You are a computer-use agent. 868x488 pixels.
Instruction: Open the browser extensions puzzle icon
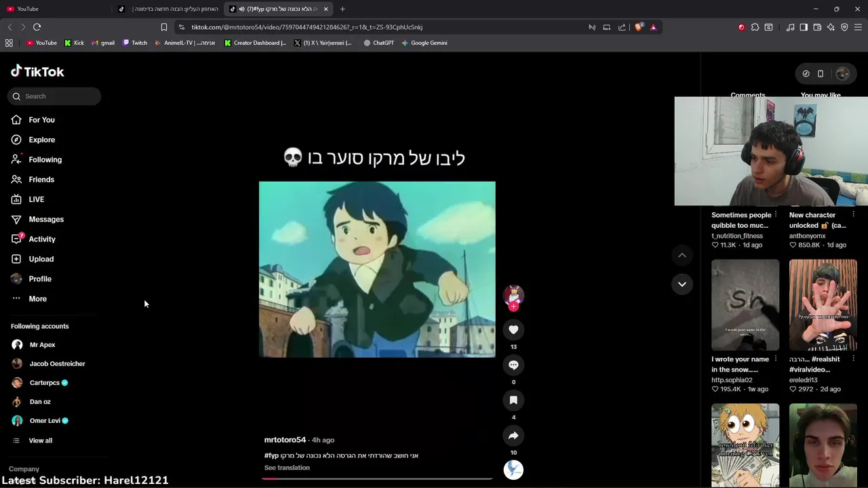pyautogui.click(x=755, y=27)
